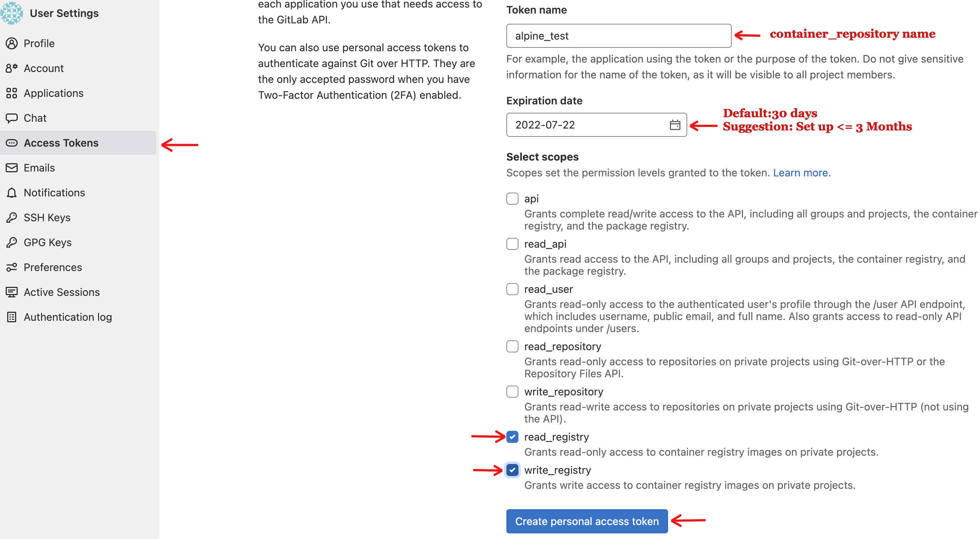Uncheck the write_registry scope

tap(512, 470)
